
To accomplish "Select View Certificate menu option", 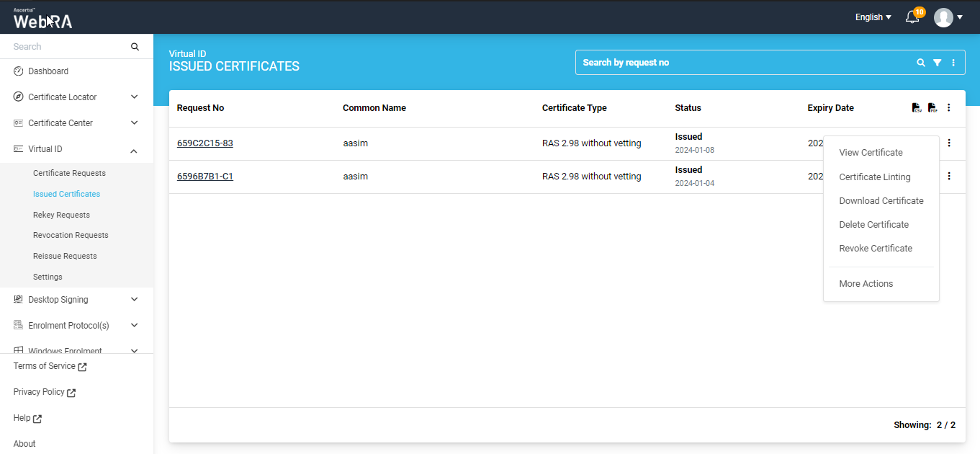I will click(871, 153).
